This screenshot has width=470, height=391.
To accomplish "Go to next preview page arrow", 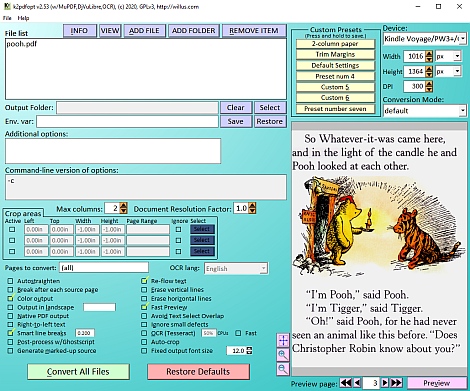I will pyautogui.click(x=385, y=383).
